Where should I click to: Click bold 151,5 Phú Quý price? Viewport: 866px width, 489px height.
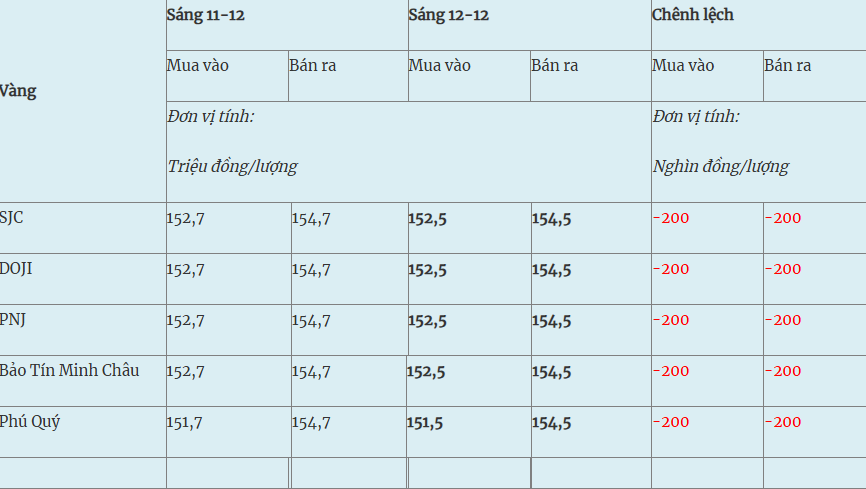[425, 423]
